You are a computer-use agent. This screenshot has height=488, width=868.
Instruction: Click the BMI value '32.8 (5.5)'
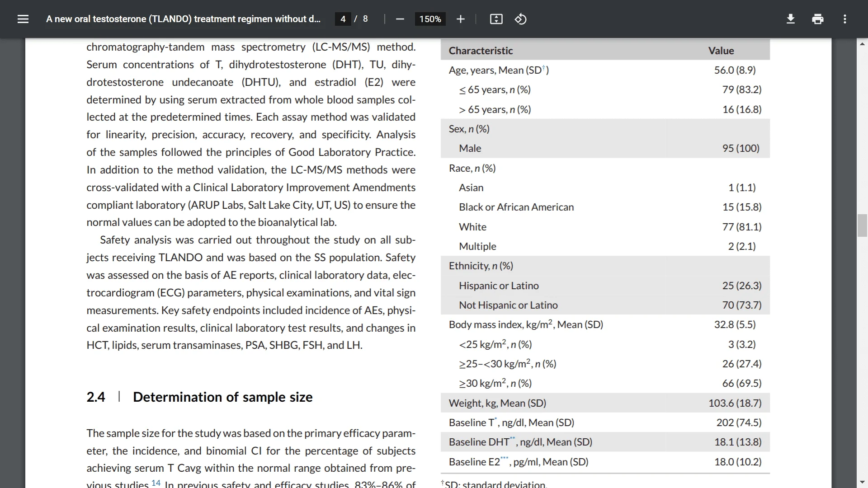pyautogui.click(x=735, y=324)
